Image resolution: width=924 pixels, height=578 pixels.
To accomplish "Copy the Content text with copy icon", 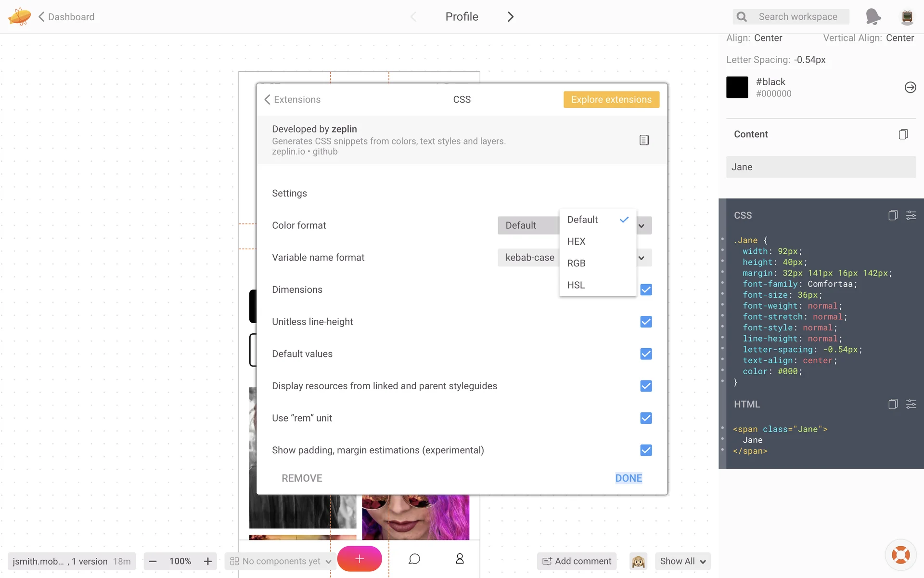I will pyautogui.click(x=903, y=134).
